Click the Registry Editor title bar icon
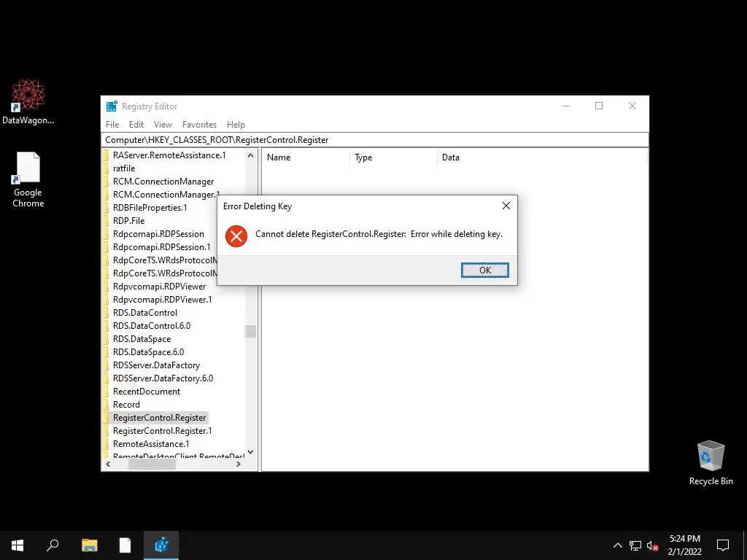The height and width of the screenshot is (560, 747). pyautogui.click(x=112, y=106)
